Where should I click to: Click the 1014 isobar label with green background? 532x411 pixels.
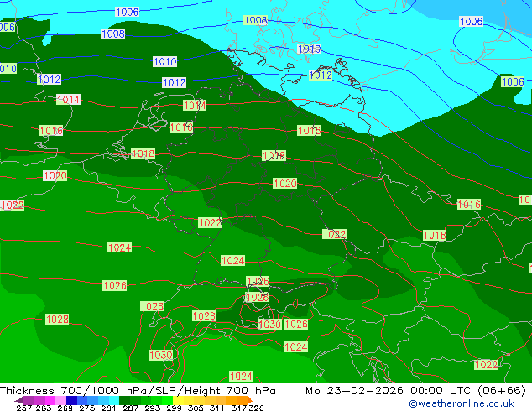(195, 106)
